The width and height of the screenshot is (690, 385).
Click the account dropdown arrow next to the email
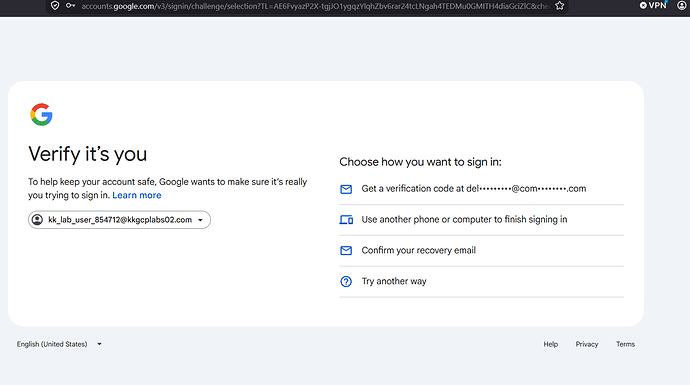(200, 220)
